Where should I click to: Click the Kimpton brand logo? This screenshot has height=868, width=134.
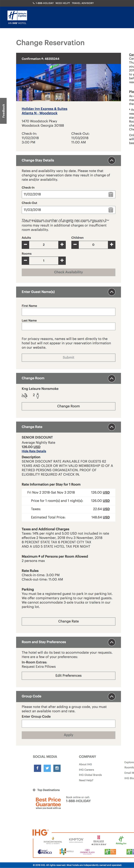pyautogui.click(x=76, y=840)
